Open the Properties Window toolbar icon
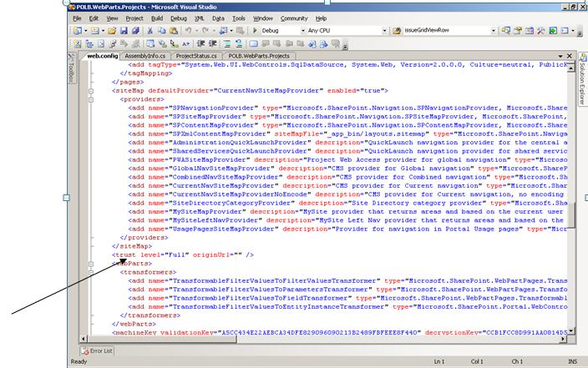Image resolution: width=588 pixels, height=368 pixels. tap(518, 31)
